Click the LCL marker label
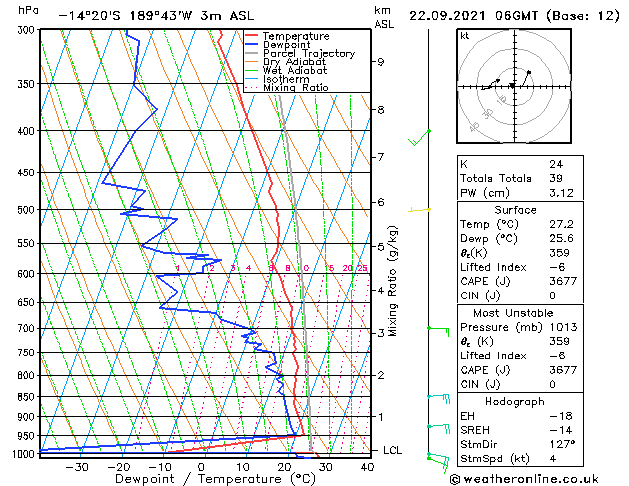629x486 pixels. 394,450
